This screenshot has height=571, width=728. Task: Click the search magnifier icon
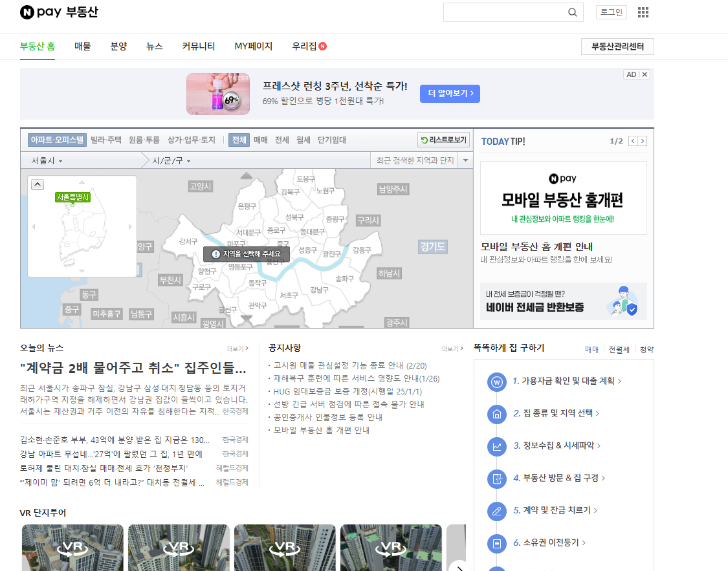point(573,12)
